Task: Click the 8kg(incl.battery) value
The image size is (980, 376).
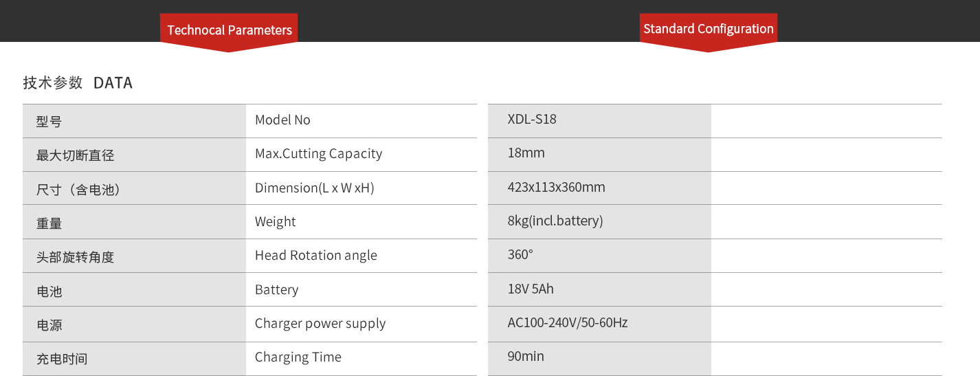Action: click(x=555, y=221)
